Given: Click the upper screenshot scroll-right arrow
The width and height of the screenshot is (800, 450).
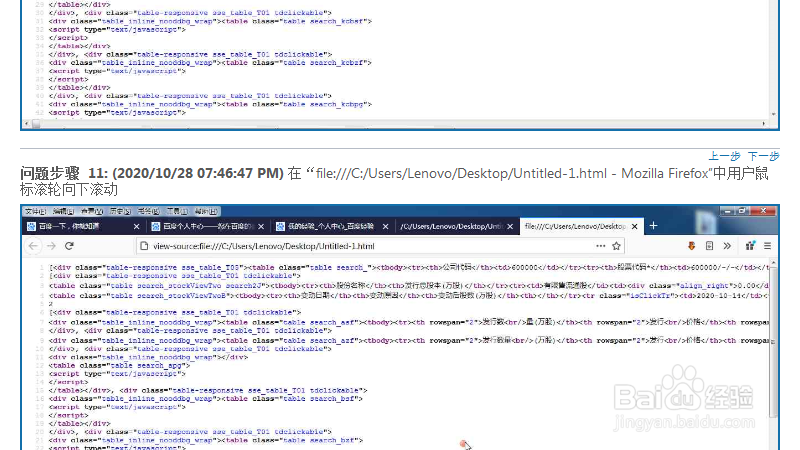Looking at the screenshot, I should (x=764, y=123).
